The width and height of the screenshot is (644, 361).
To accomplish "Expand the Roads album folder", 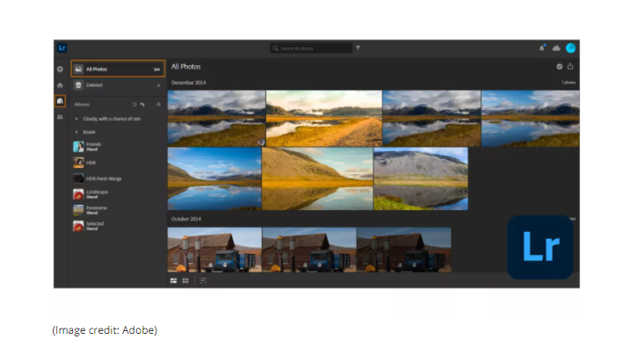I will click(77, 132).
